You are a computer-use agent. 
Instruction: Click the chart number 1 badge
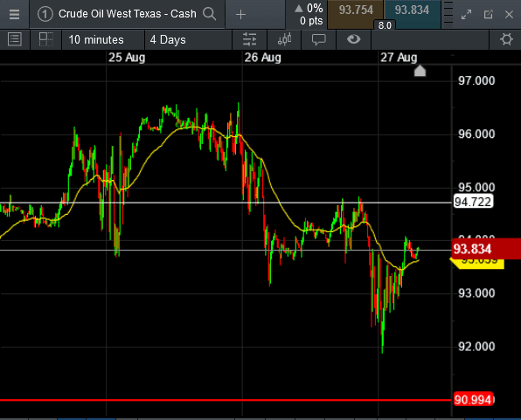click(x=45, y=14)
